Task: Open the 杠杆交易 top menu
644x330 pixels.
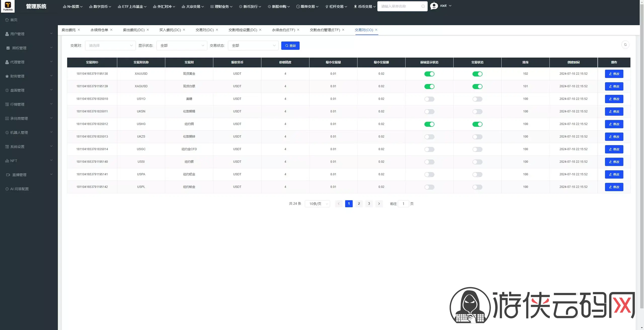Action: tap(336, 7)
